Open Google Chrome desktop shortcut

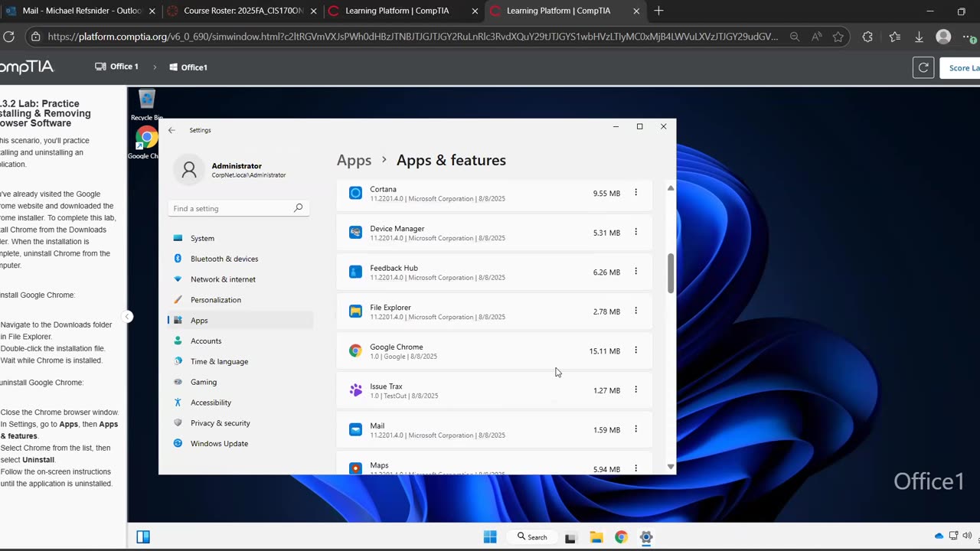click(145, 144)
